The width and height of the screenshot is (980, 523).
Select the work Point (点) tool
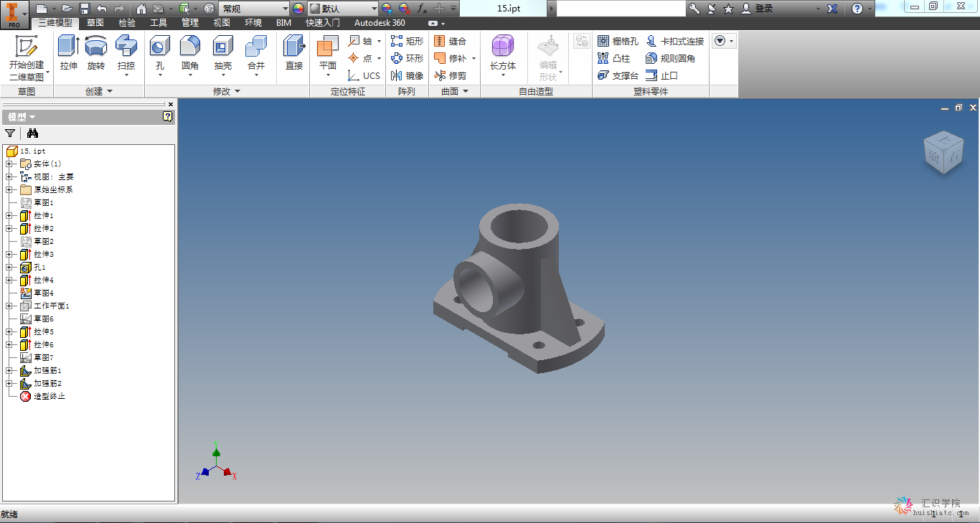coord(361,58)
